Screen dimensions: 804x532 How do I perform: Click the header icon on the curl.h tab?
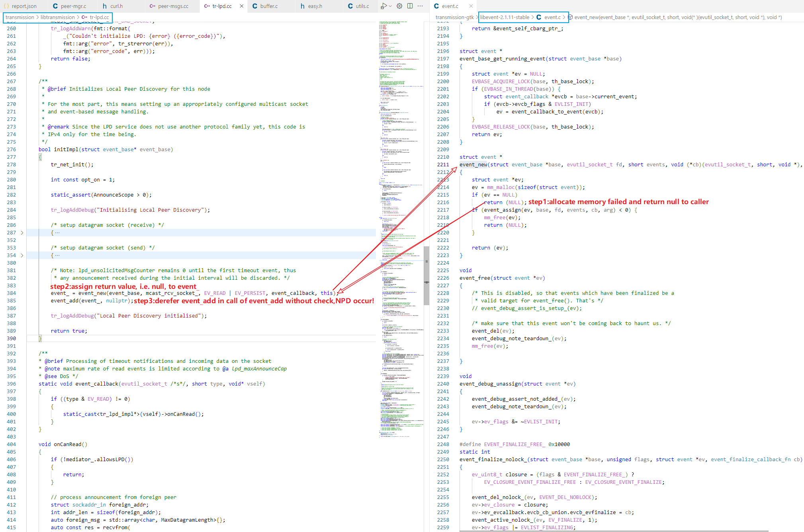pyautogui.click(x=104, y=6)
